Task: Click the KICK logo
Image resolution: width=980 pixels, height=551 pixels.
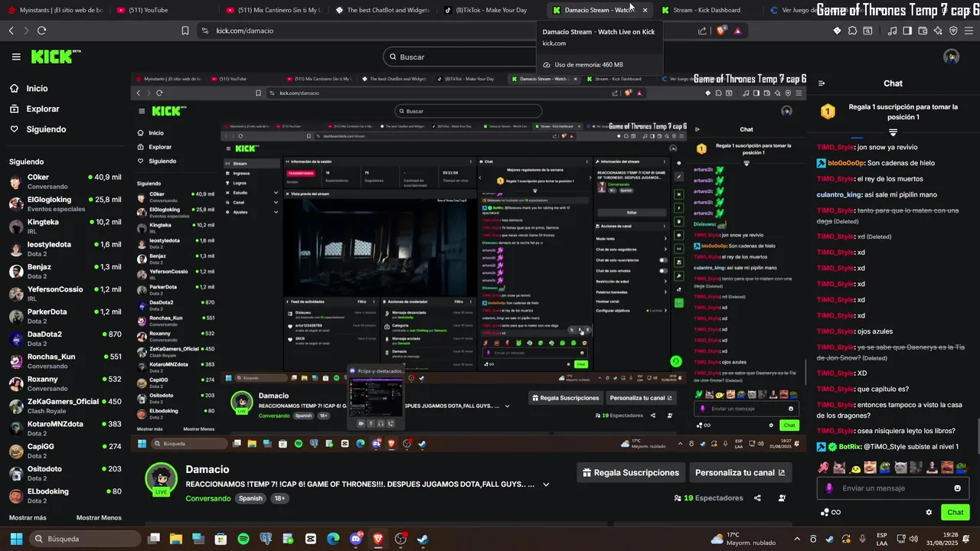Action: click(55, 57)
